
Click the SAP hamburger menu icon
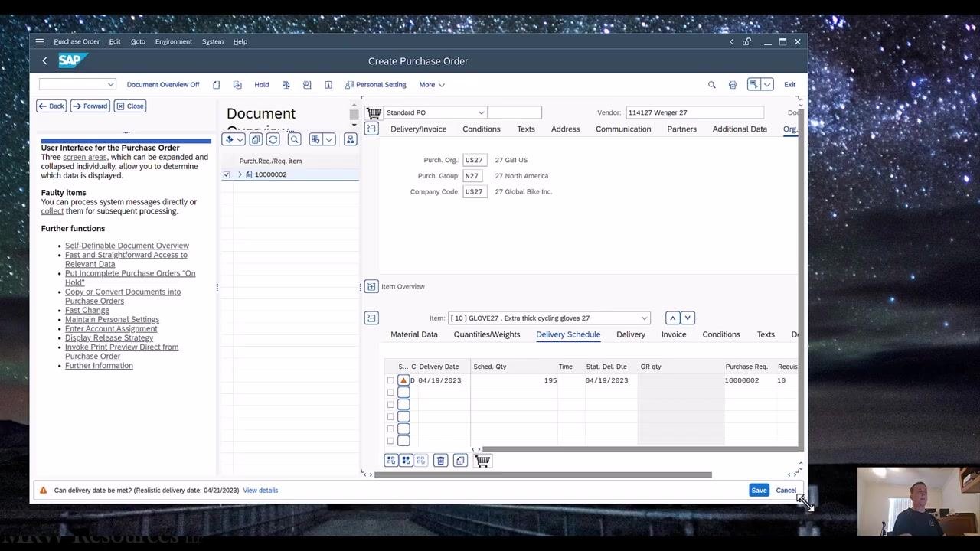click(x=40, y=41)
